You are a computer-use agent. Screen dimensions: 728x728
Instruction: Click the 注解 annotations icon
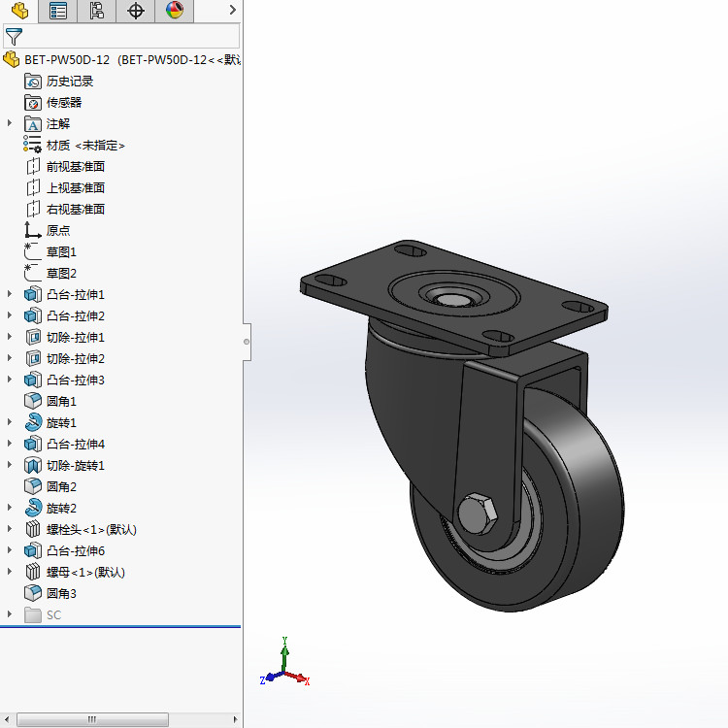[33, 124]
